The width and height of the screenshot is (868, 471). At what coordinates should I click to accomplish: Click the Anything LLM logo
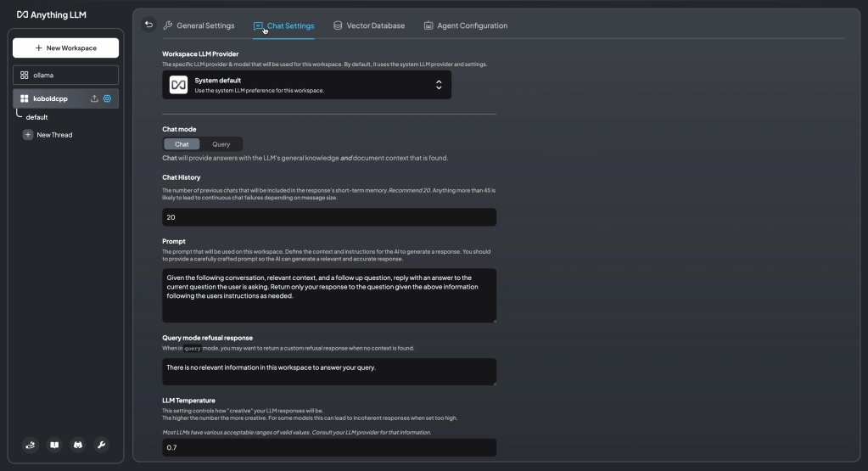point(52,14)
